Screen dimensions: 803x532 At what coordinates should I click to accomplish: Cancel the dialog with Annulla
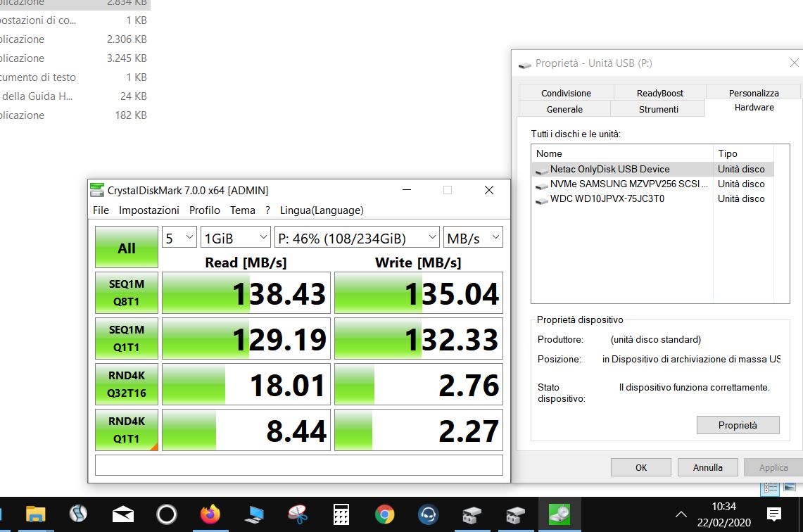click(x=708, y=467)
